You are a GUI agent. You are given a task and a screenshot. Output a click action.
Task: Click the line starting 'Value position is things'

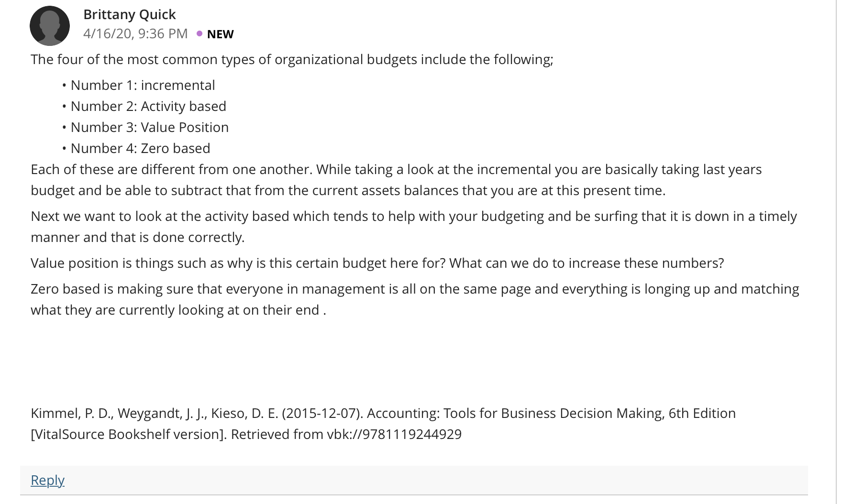[x=377, y=263]
